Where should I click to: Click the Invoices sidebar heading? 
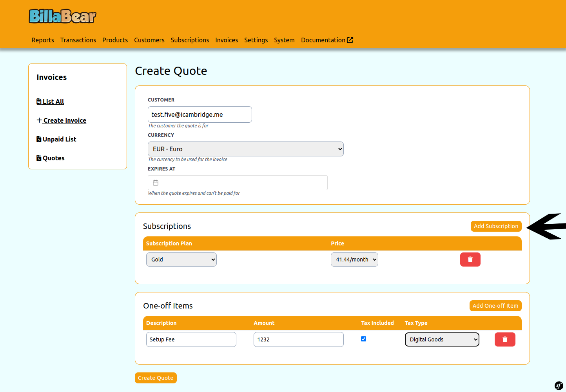tap(52, 77)
